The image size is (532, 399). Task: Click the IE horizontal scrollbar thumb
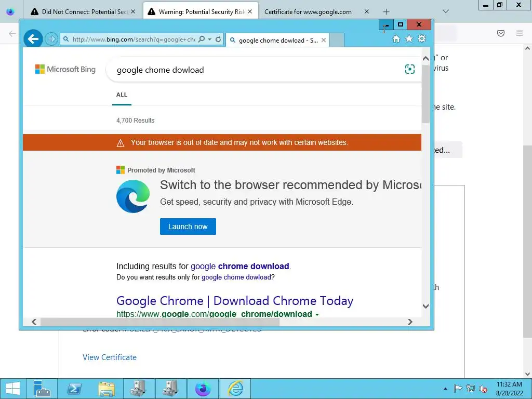[x=160, y=322]
